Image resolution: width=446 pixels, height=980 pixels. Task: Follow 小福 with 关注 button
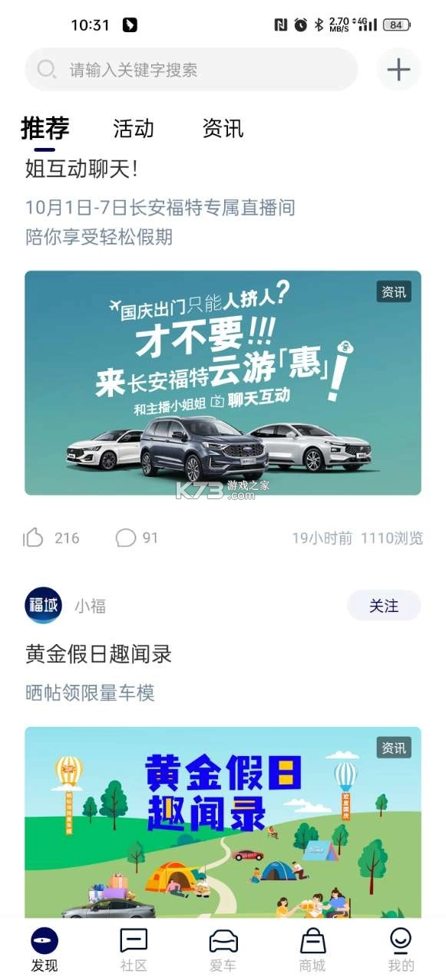point(384,606)
